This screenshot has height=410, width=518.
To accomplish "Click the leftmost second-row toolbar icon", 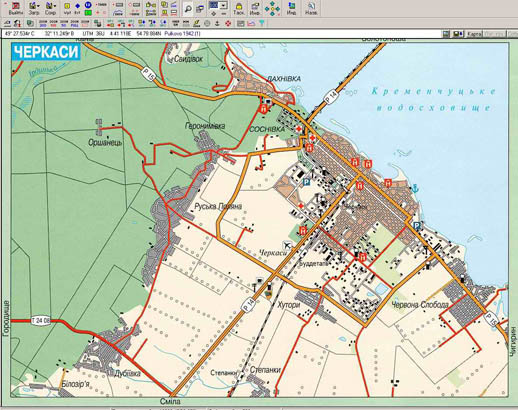I will [x=7, y=23].
